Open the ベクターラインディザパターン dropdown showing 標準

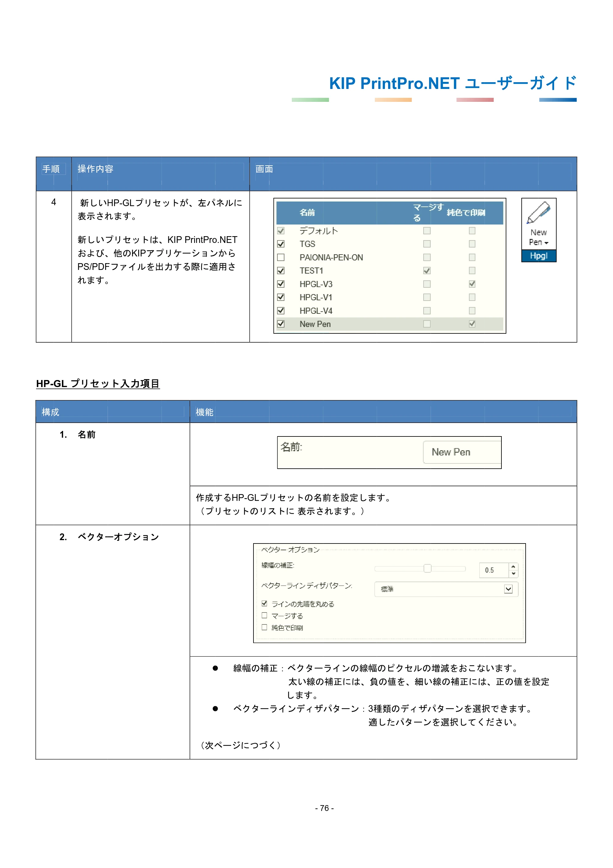click(x=446, y=589)
